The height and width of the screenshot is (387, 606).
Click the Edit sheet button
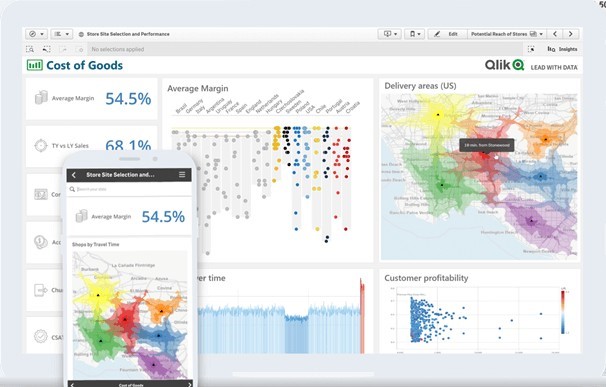[x=448, y=34]
